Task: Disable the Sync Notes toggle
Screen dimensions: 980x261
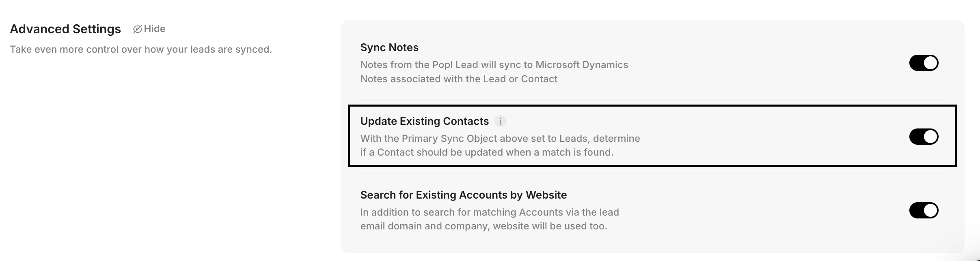Action: pyautogui.click(x=924, y=63)
